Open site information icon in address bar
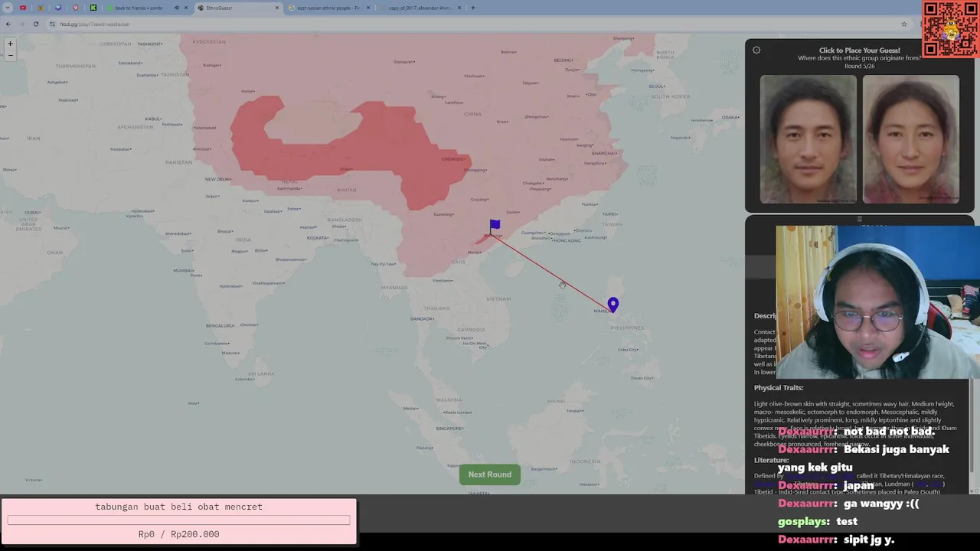This screenshot has width=980, height=551. [52, 24]
